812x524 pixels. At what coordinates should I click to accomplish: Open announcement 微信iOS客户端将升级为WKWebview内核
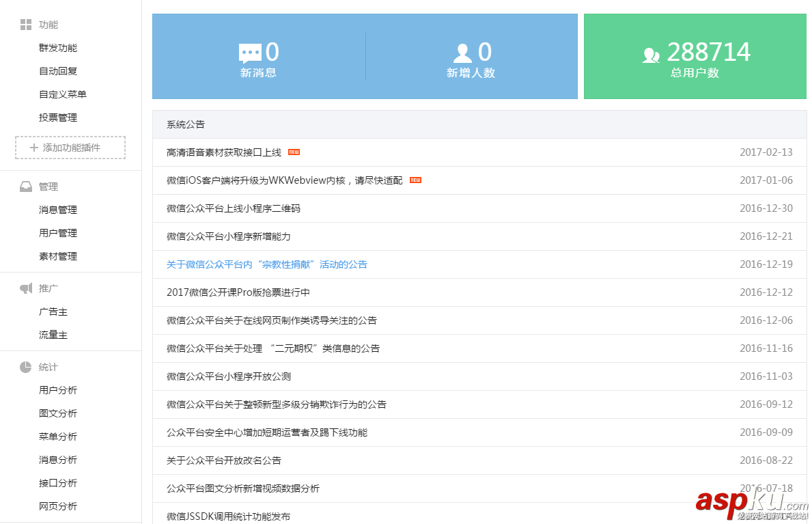(284, 180)
